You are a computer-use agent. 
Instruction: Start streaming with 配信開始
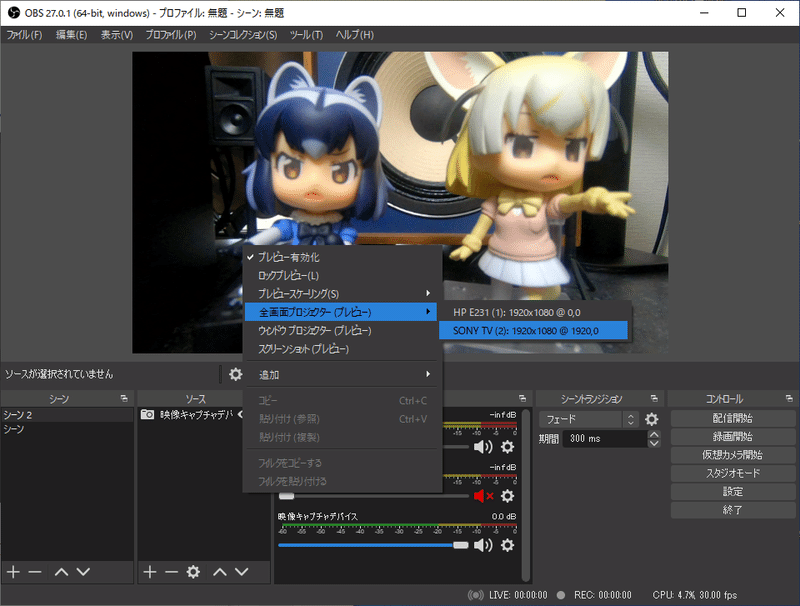click(733, 418)
